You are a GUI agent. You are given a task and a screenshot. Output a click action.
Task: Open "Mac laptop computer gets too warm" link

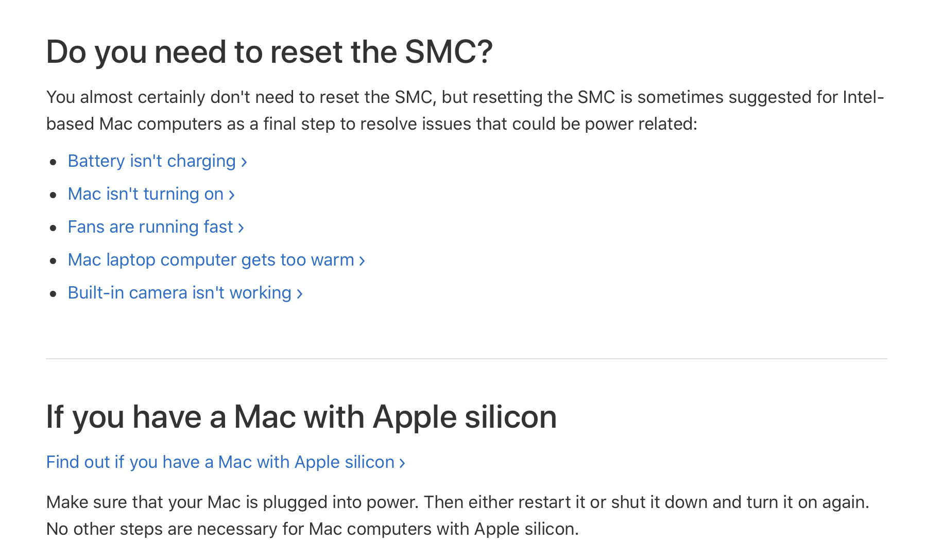211,260
